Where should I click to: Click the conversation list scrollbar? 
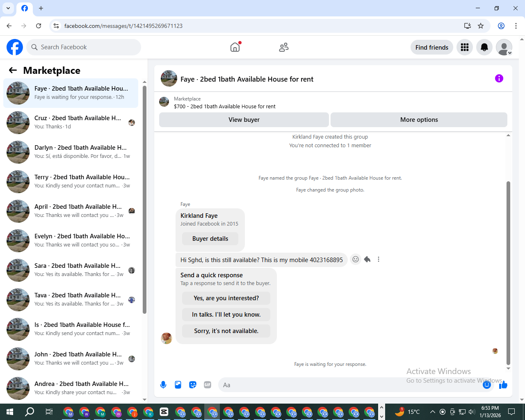[144, 199]
